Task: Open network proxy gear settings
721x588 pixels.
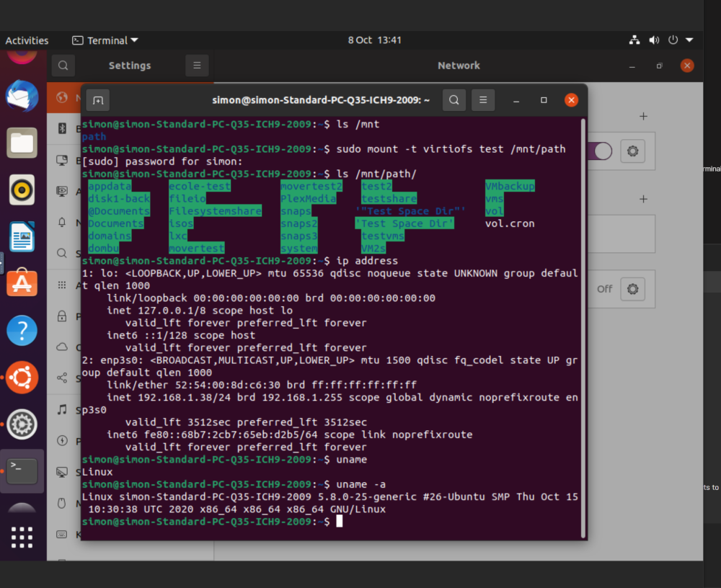Action: point(633,289)
